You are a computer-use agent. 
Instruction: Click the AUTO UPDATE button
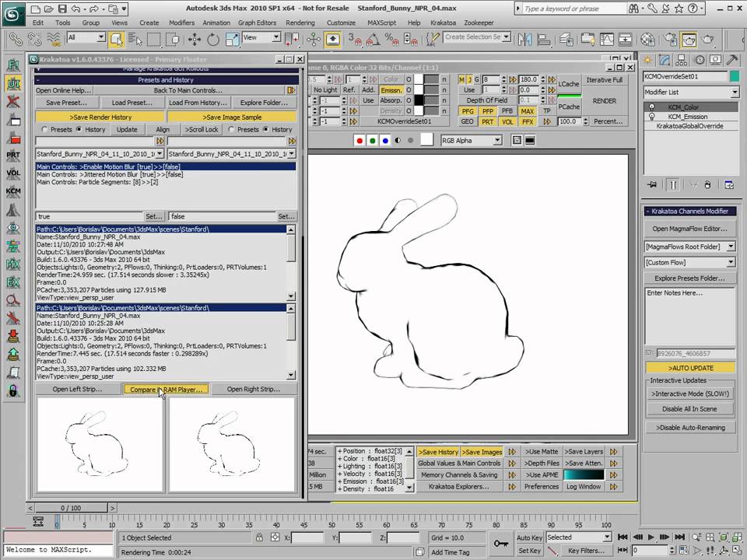[x=690, y=368]
